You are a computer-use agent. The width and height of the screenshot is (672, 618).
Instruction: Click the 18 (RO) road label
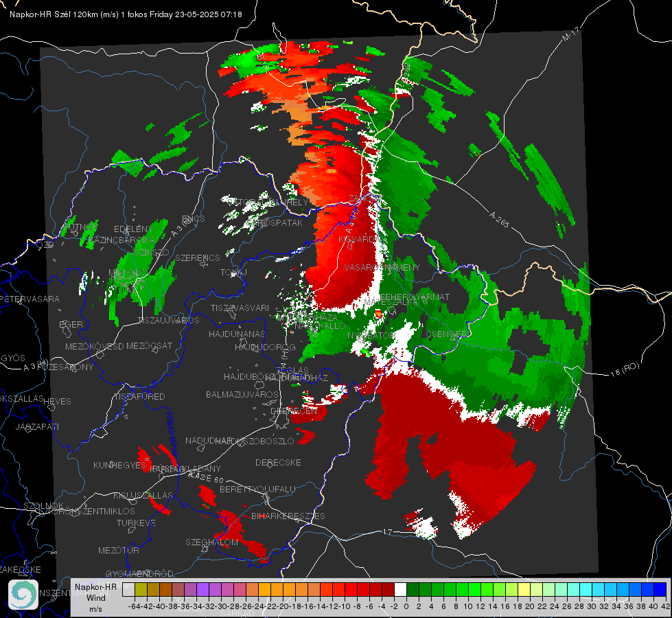(x=625, y=369)
